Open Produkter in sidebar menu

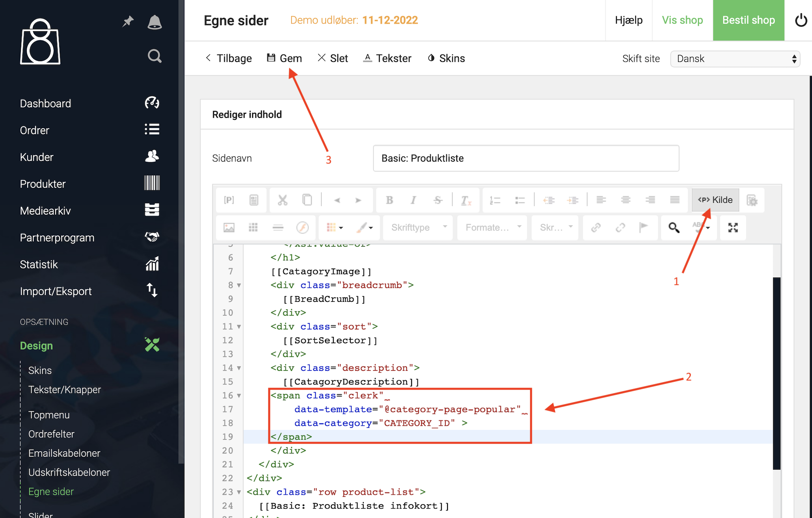(x=43, y=184)
